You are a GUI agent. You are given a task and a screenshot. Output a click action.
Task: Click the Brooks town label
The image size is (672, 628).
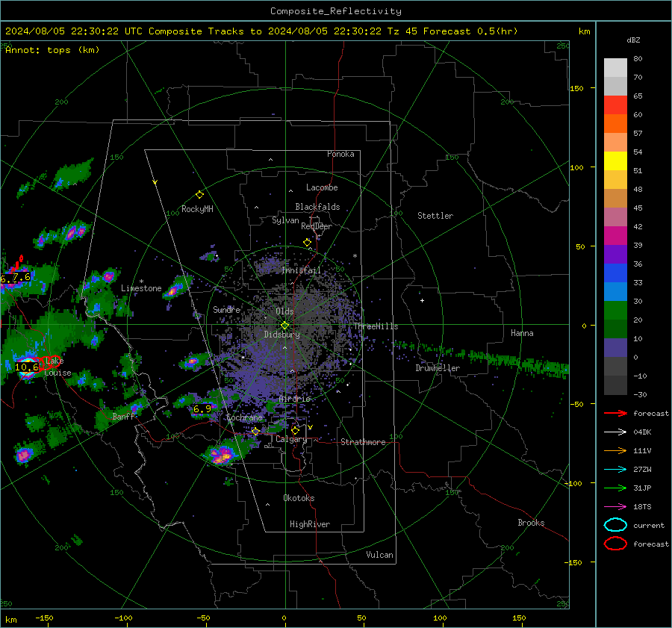click(x=531, y=523)
